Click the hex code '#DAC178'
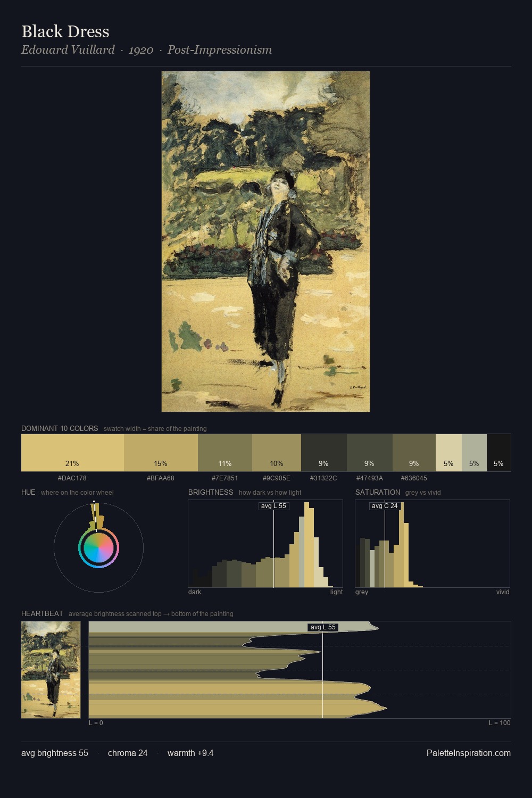The height and width of the screenshot is (798, 532). [x=72, y=478]
